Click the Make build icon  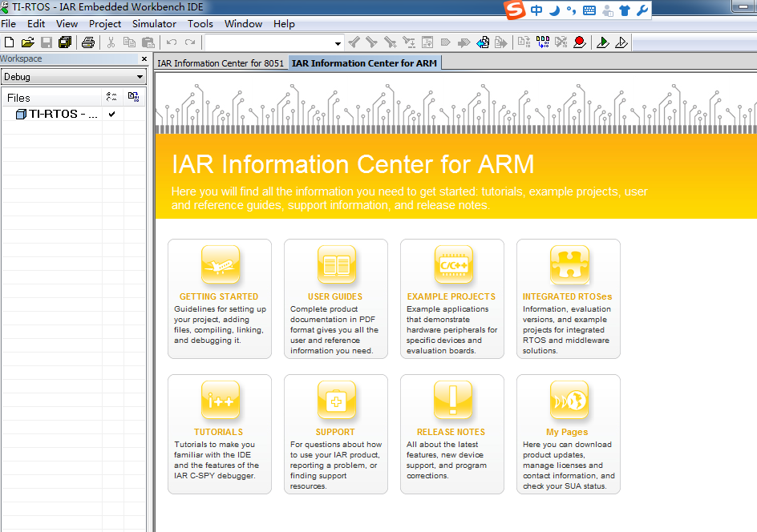tap(542, 42)
